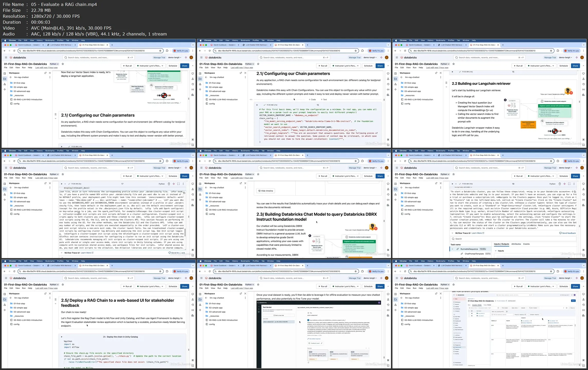
Task: Open version history icon in the 2.2 retriever frame
Action: click(583, 84)
